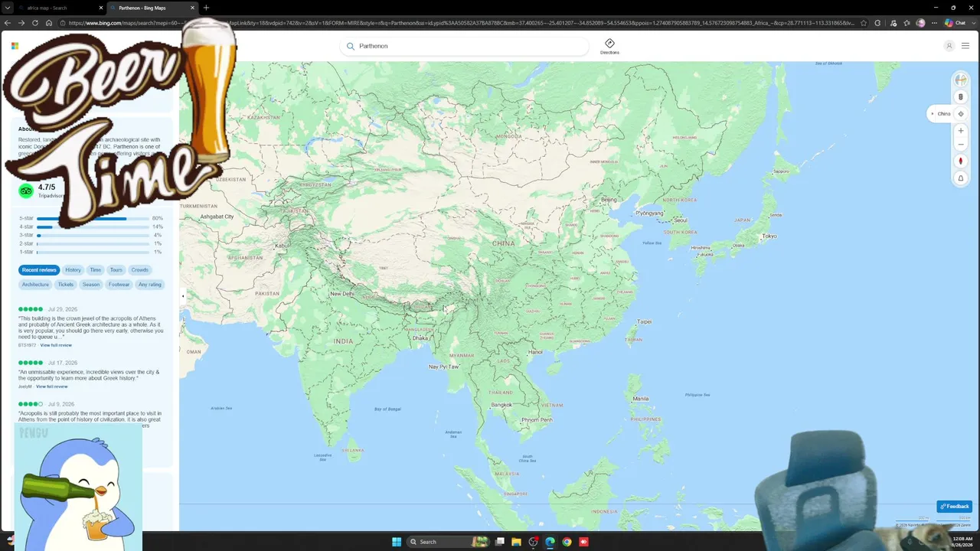980x551 pixels.
Task: Click the Tokyo label on the map
Action: (769, 236)
